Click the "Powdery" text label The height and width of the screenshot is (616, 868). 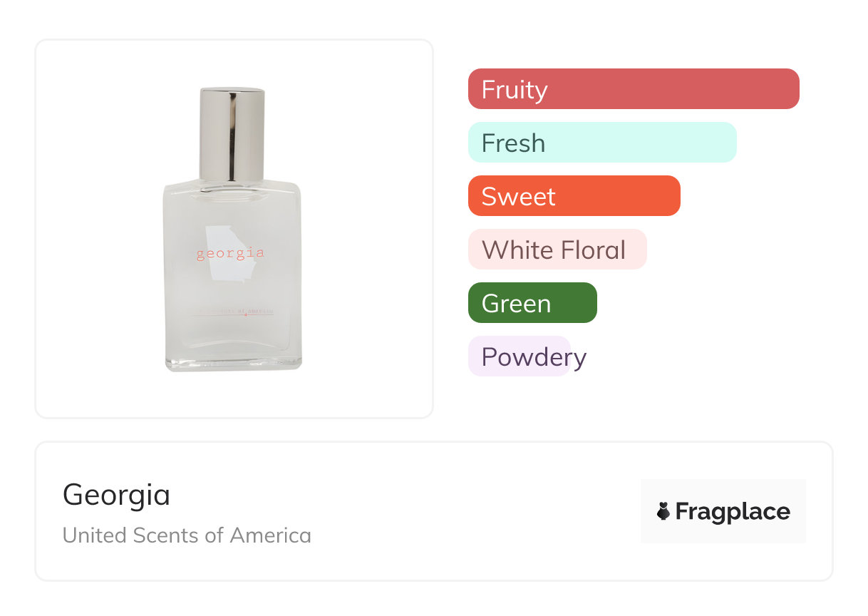(534, 357)
